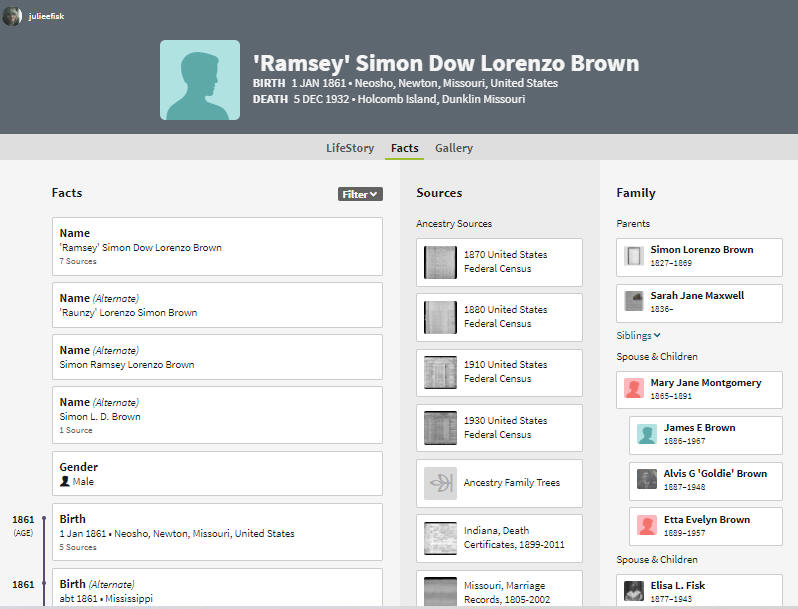The image size is (798, 609).
Task: Select the Gender fact card
Action: point(217,473)
